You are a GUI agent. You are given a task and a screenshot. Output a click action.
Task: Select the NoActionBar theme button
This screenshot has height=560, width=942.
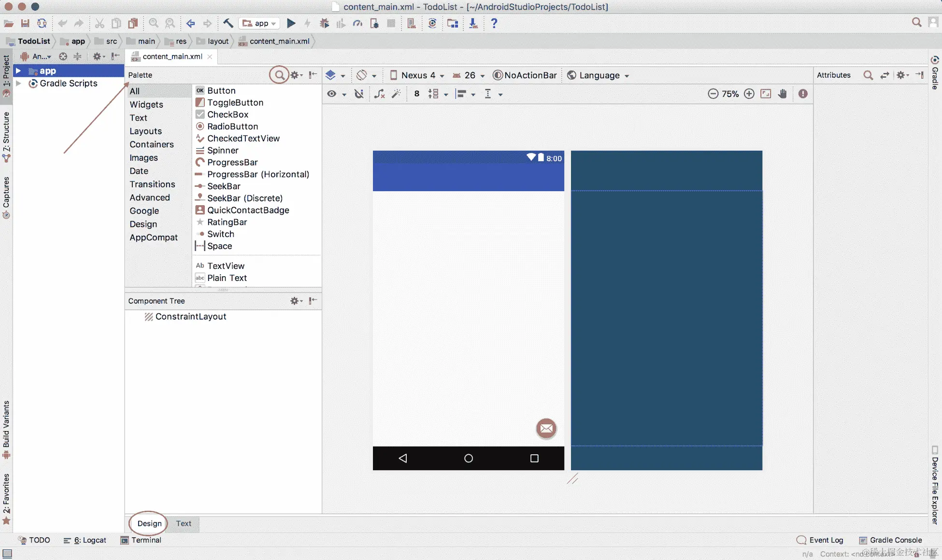(525, 75)
